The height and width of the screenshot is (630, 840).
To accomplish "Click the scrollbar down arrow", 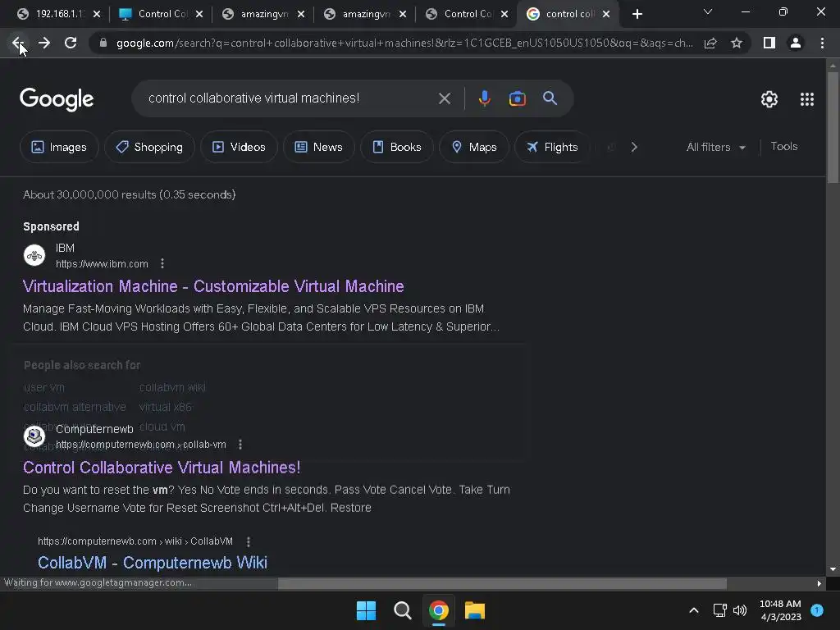I will click(833, 569).
